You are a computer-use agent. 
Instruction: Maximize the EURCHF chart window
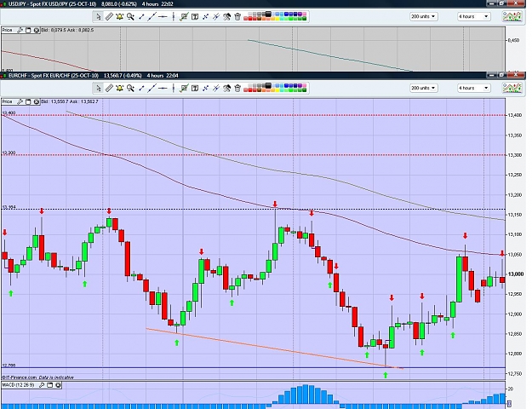point(502,75)
